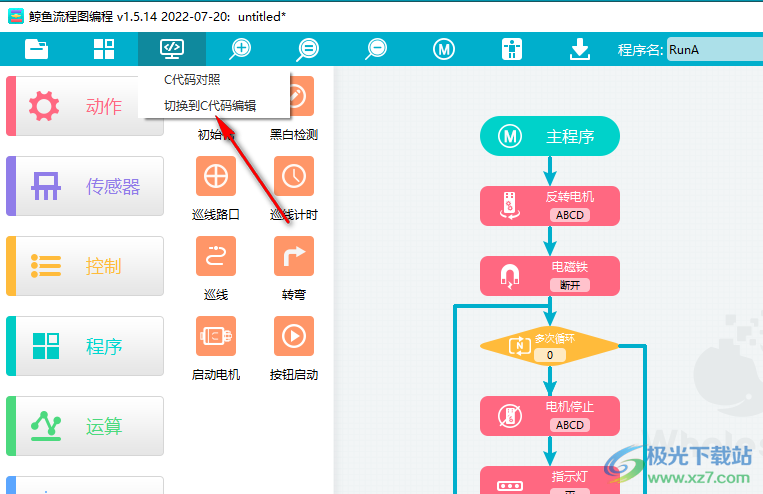Select the 巡线路口 crosshair block icon
This screenshot has height=494, width=763.
[x=216, y=176]
